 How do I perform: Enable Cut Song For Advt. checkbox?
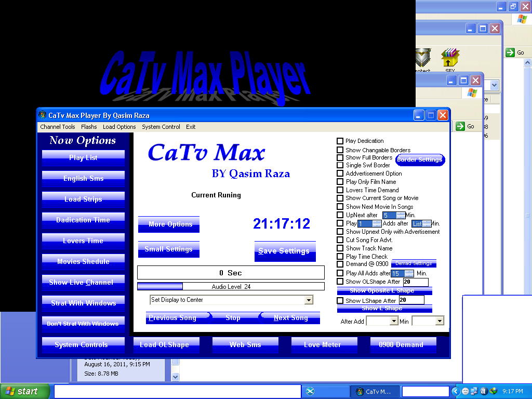click(340, 240)
